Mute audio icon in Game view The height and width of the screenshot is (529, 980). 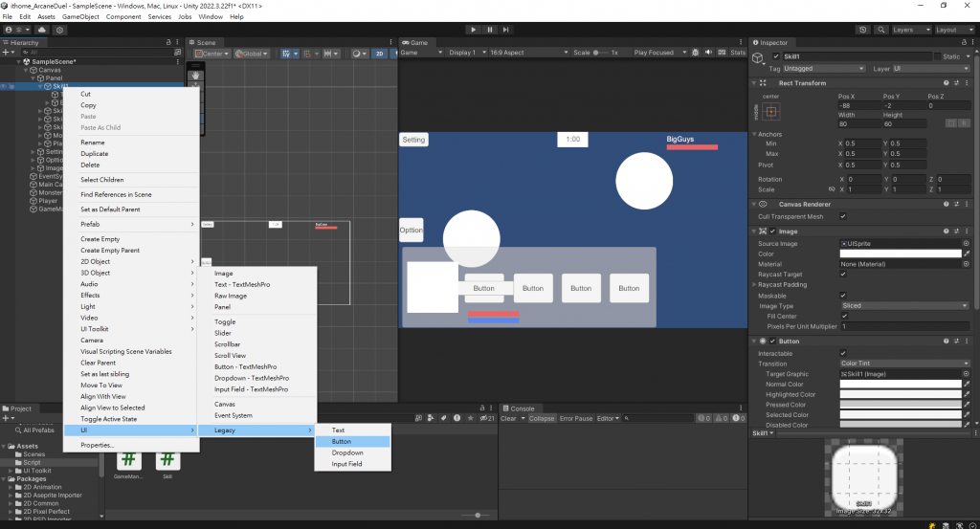708,53
